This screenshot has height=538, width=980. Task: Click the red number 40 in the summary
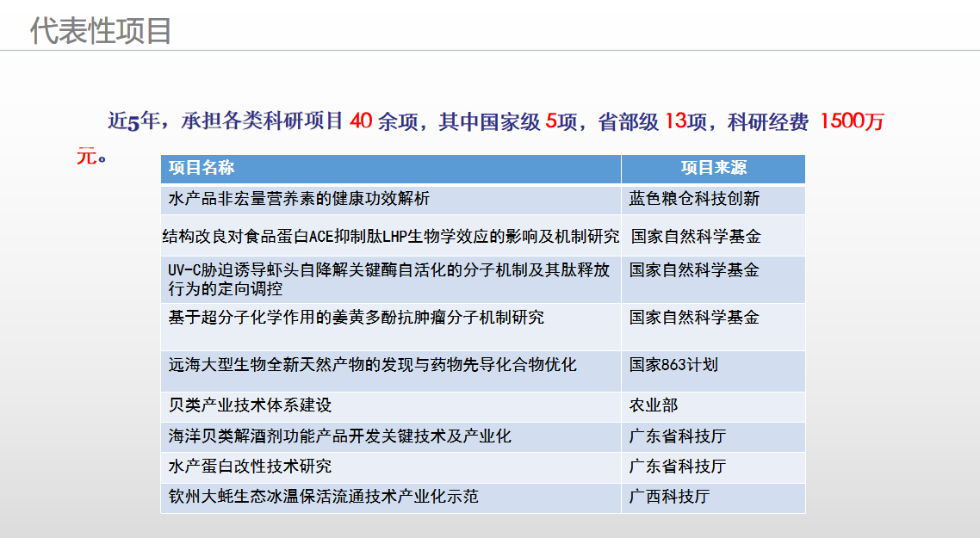coord(361,121)
